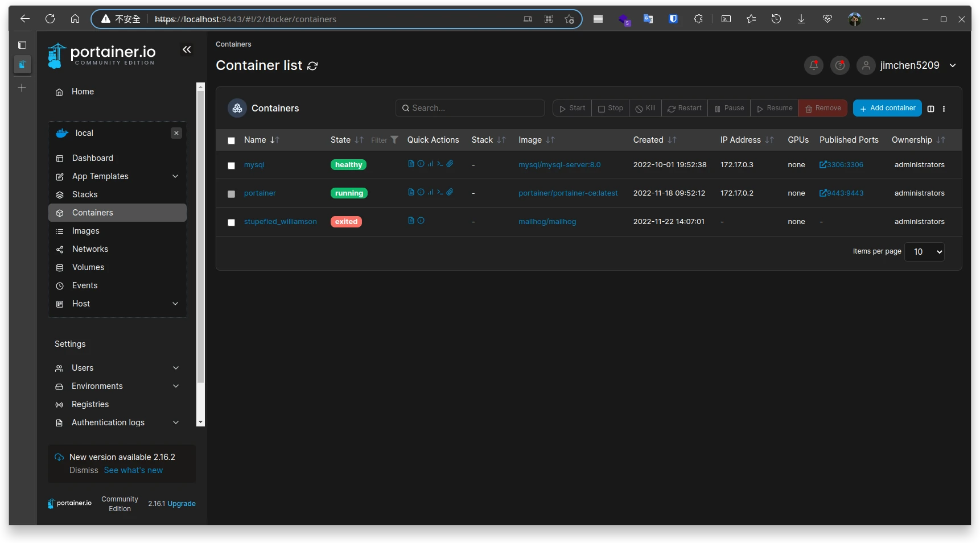Open the notifications bell icon
The image size is (980, 543).
point(813,65)
